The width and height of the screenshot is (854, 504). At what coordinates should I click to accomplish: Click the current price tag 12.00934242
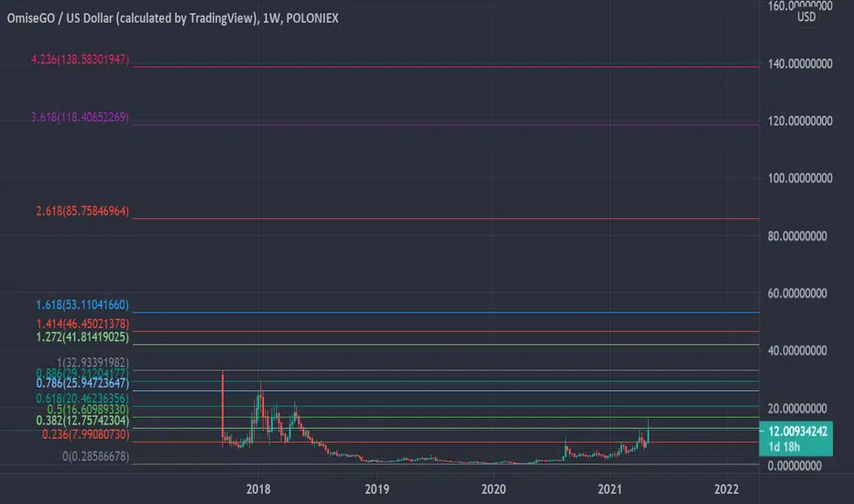(797, 432)
